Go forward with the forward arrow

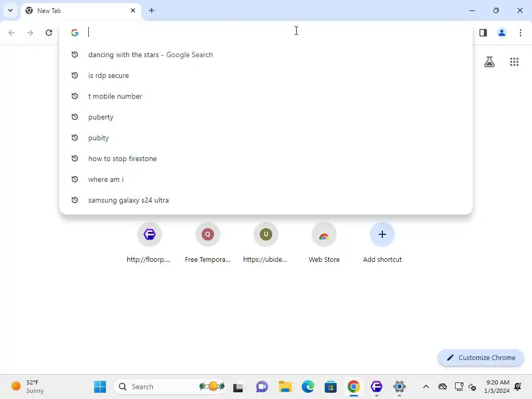pos(30,33)
